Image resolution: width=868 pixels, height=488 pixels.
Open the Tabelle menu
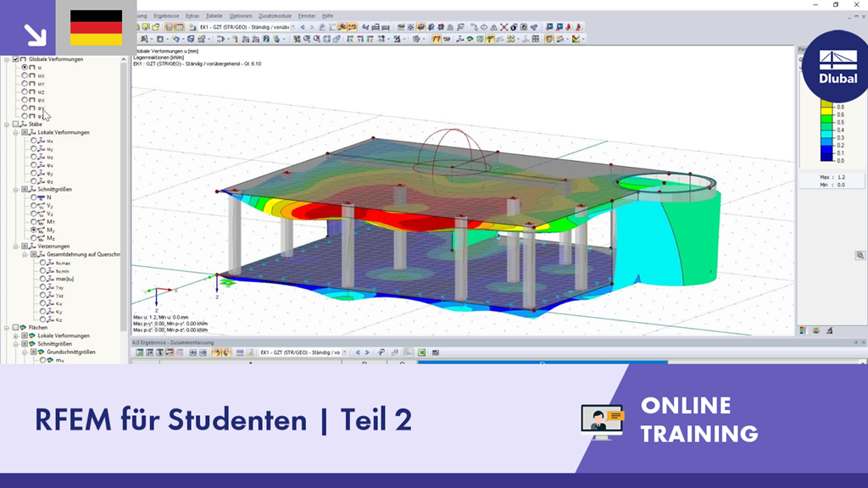pos(214,16)
